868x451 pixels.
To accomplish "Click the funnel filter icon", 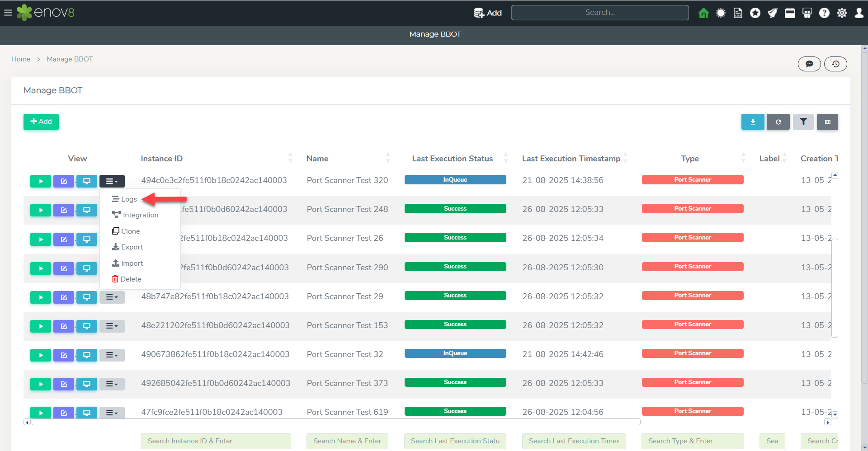I will coord(803,122).
